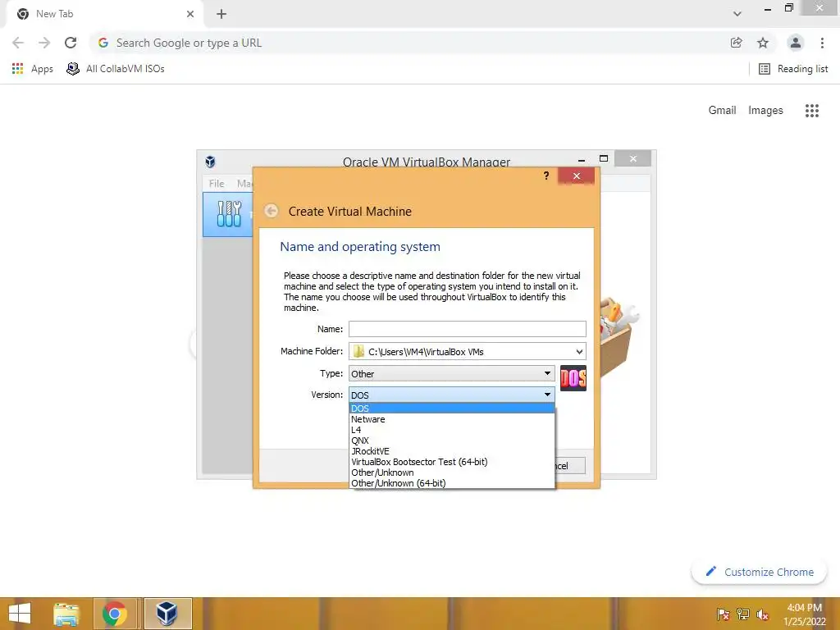Open the tab search chevron in Chrome

point(737,14)
